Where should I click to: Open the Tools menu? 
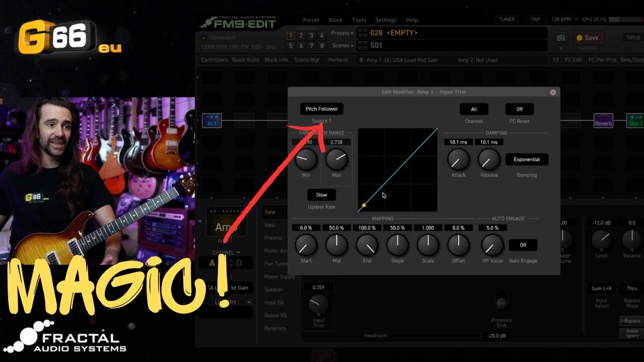[x=359, y=20]
